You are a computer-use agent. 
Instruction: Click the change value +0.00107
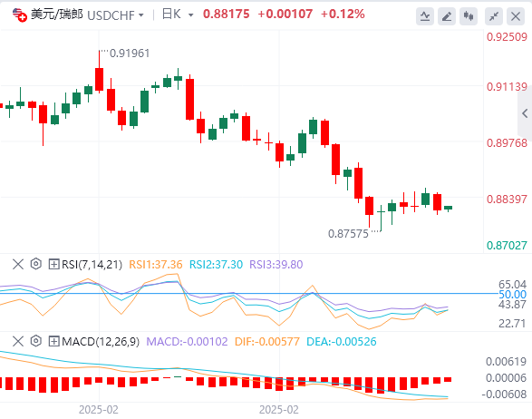click(285, 15)
